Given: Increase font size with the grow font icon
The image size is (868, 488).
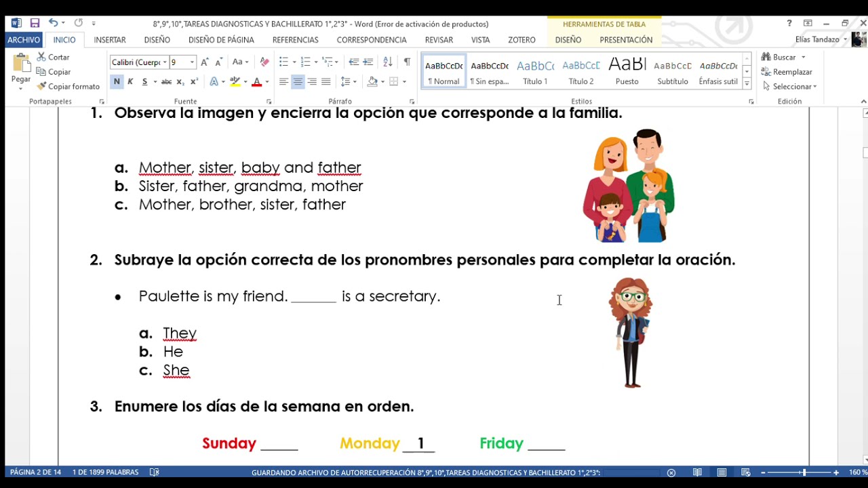Looking at the screenshot, I should 205,62.
